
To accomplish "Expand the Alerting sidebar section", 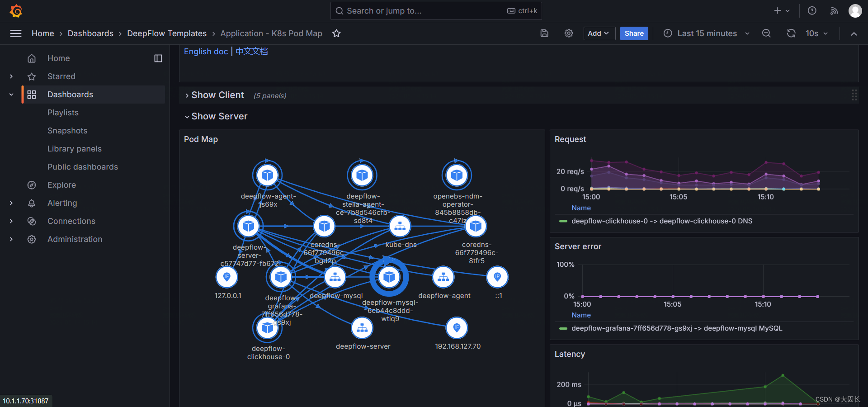I will (11, 203).
